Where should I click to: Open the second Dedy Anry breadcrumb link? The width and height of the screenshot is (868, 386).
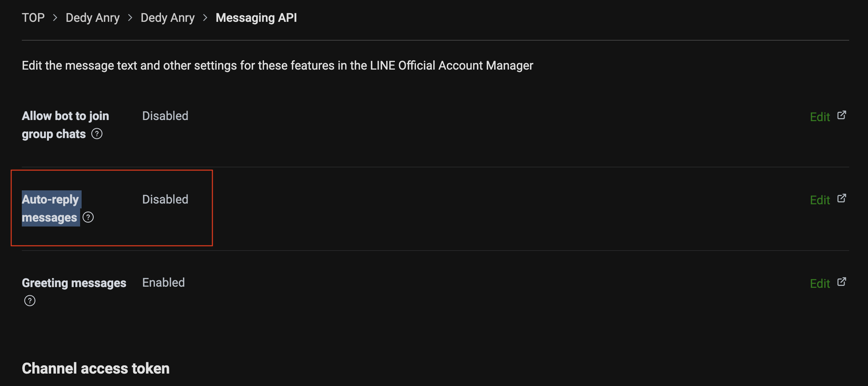tap(167, 18)
